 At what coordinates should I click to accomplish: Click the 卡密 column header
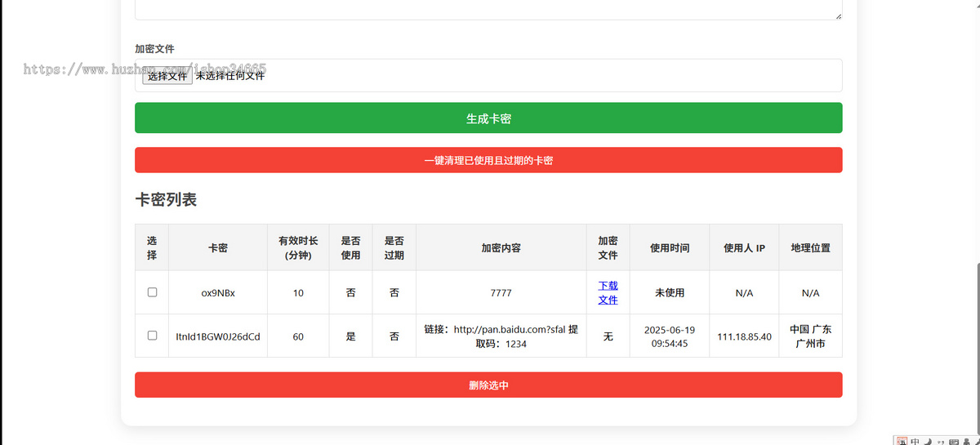[x=218, y=247]
